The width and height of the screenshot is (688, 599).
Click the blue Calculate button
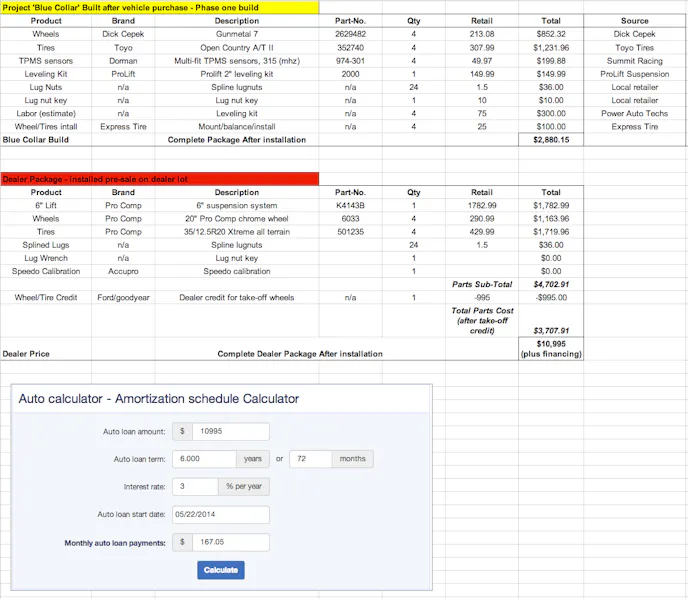pyautogui.click(x=221, y=570)
